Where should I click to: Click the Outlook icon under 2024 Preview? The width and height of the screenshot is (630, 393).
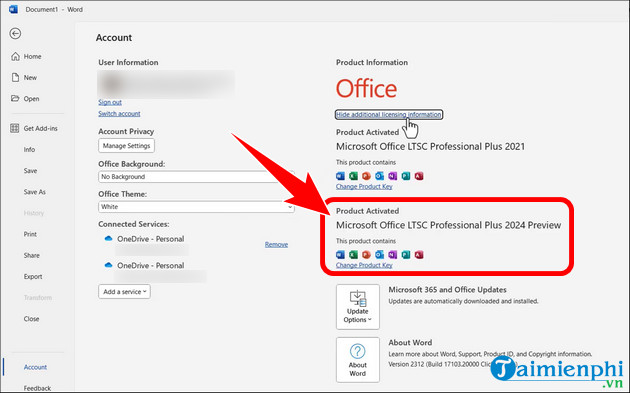pyautogui.click(x=379, y=255)
